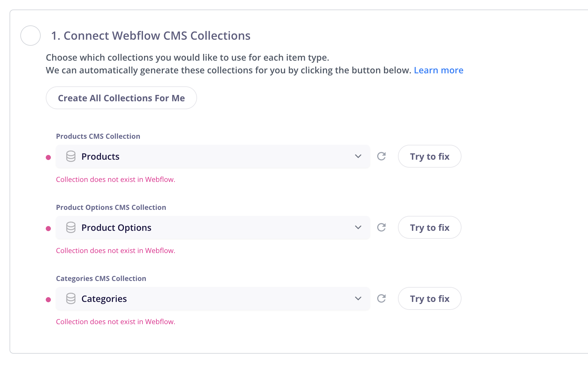Click Try to fix for Product Options

(x=430, y=227)
